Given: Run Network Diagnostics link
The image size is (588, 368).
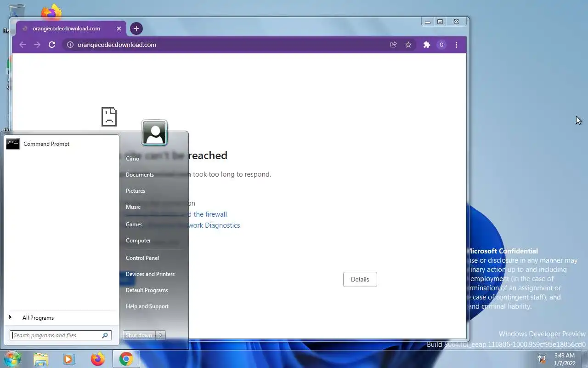Looking at the screenshot, I should point(214,225).
